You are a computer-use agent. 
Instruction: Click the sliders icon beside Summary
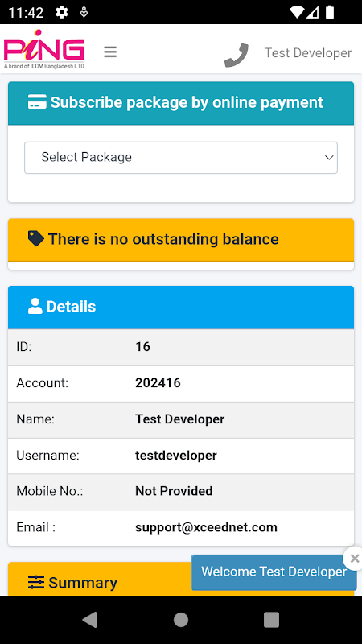36,582
